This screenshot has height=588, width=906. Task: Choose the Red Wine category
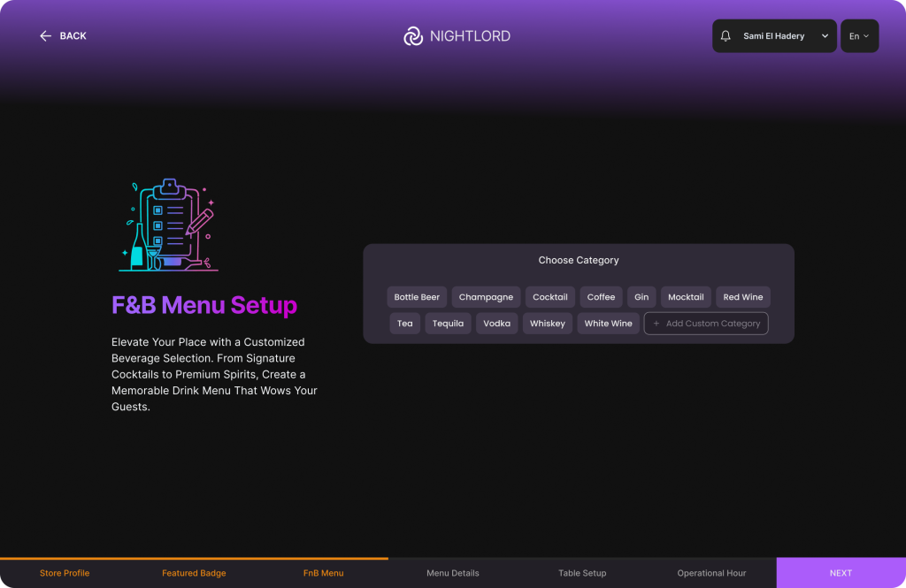pos(743,297)
